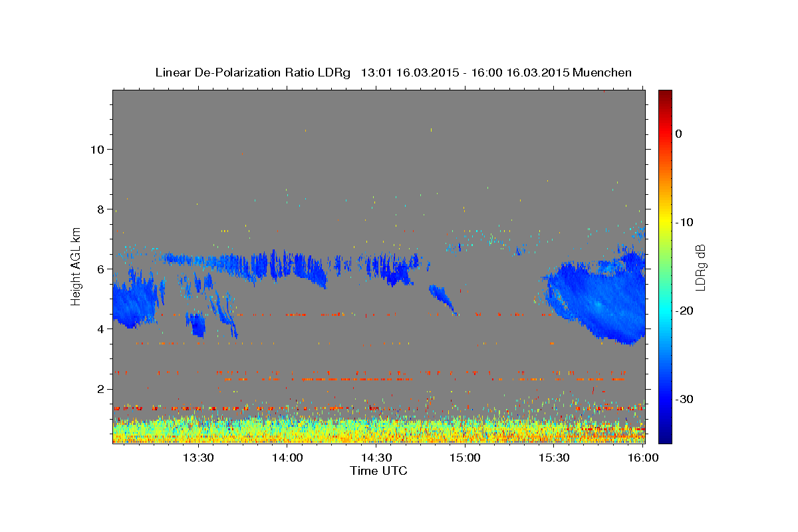Click the 'Muenchen' location text in title
Screen dimensions: 798x532
(604, 72)
